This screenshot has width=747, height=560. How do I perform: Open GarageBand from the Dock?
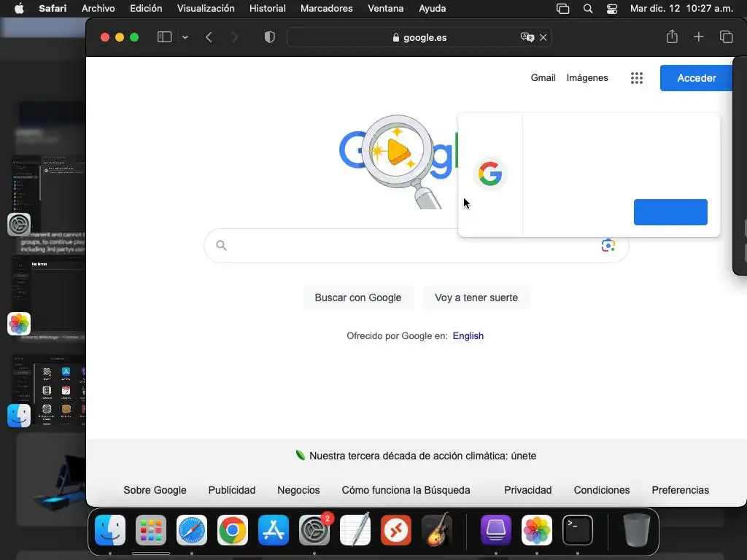(437, 529)
